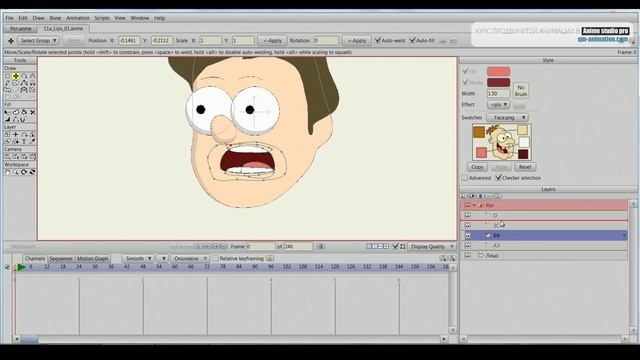Screen dimensions: 640x360
Task: Enable Relative keyframing checkbox
Action: (216, 258)
